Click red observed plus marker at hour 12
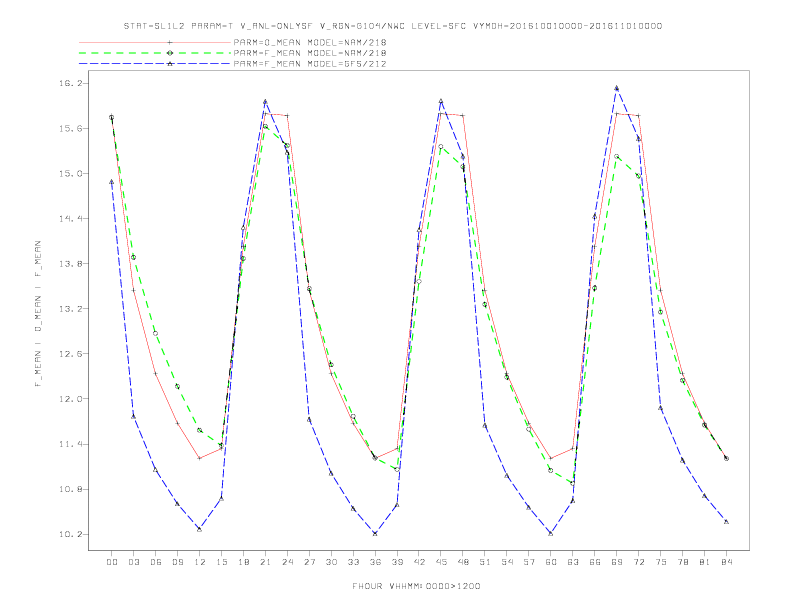 click(200, 458)
